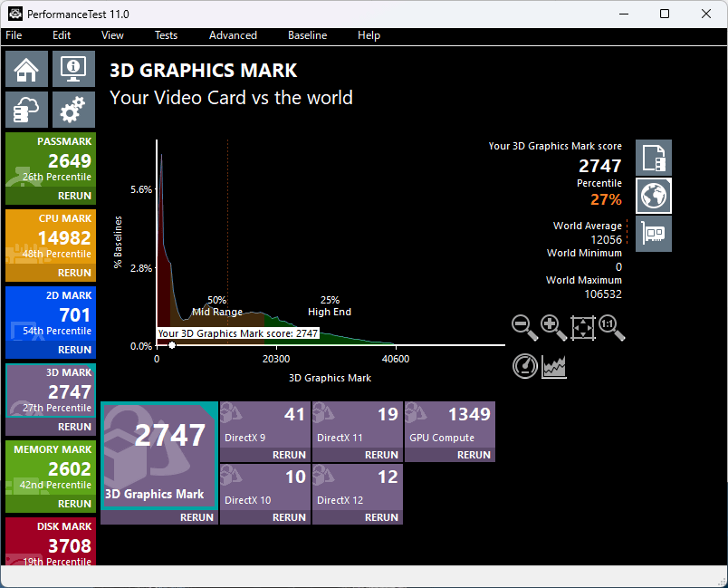Viewport: 728px width, 588px height.
Task: Open the File menu
Action: tap(14, 35)
